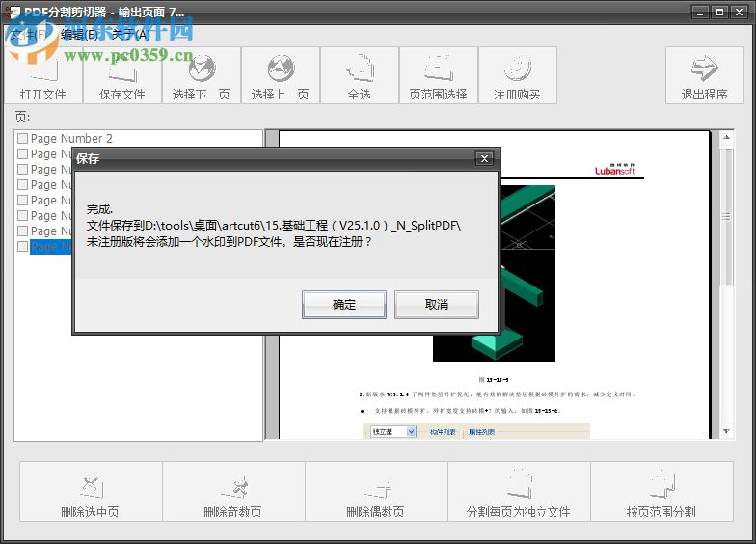Open the 编辑(E) menu
Image resolution: width=756 pixels, height=544 pixels.
[79, 35]
